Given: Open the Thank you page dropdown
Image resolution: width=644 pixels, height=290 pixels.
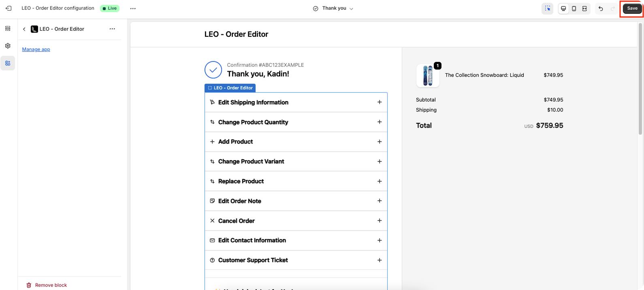Looking at the screenshot, I should (x=333, y=8).
